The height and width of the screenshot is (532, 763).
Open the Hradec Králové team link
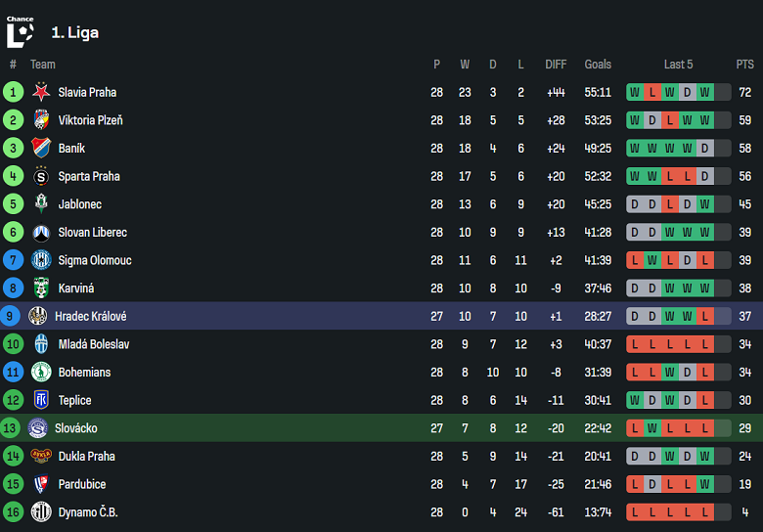(x=90, y=317)
